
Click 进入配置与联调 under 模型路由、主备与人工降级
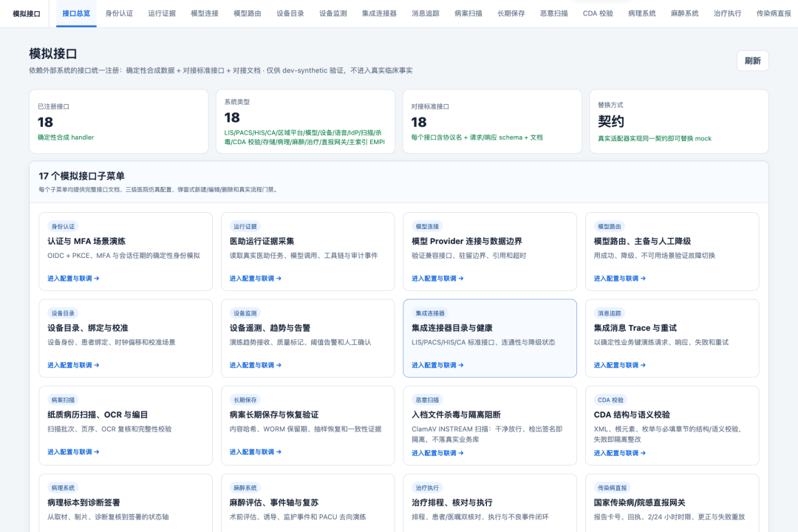[x=620, y=279]
